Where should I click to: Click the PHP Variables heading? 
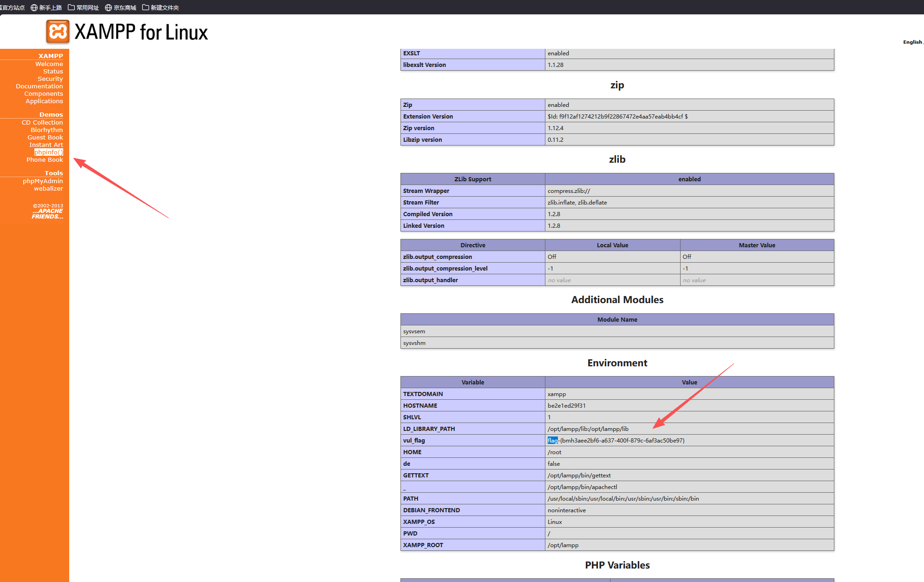coord(617,565)
